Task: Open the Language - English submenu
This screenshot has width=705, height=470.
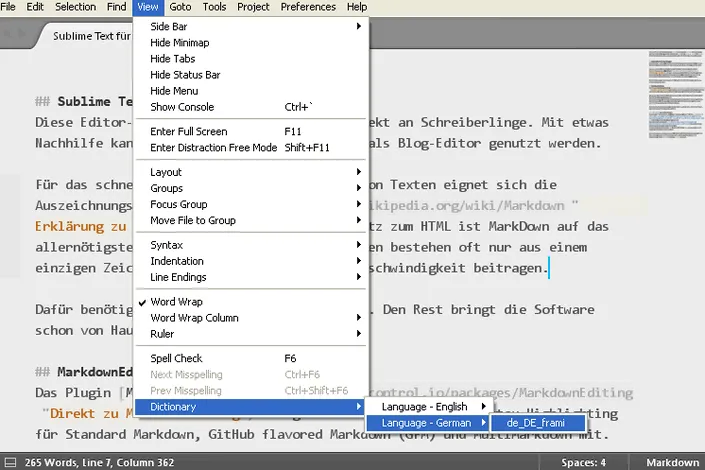Action: (x=428, y=407)
